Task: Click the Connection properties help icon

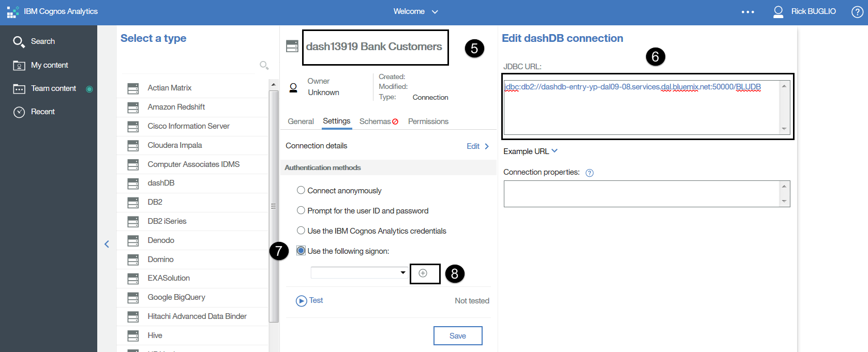Action: click(589, 173)
